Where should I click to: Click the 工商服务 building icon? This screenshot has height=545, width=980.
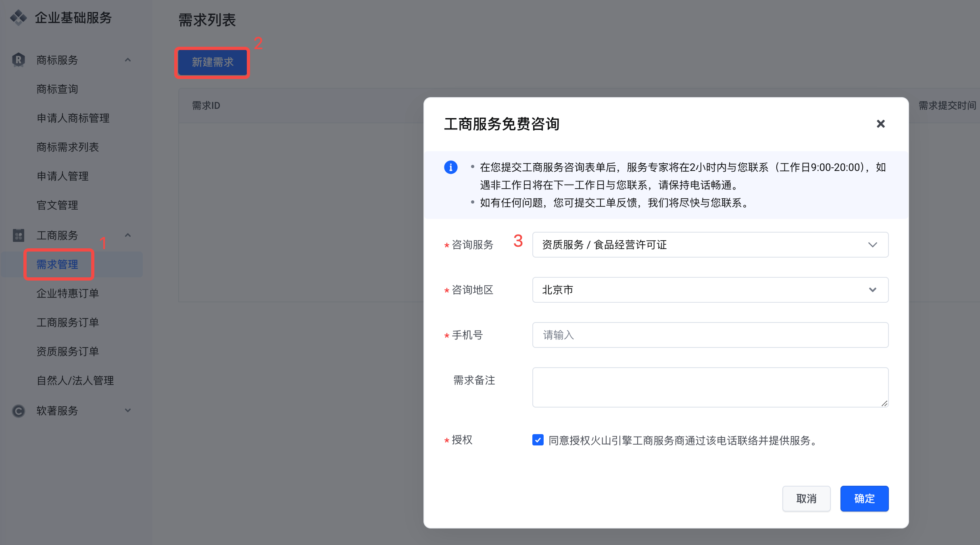(x=18, y=235)
